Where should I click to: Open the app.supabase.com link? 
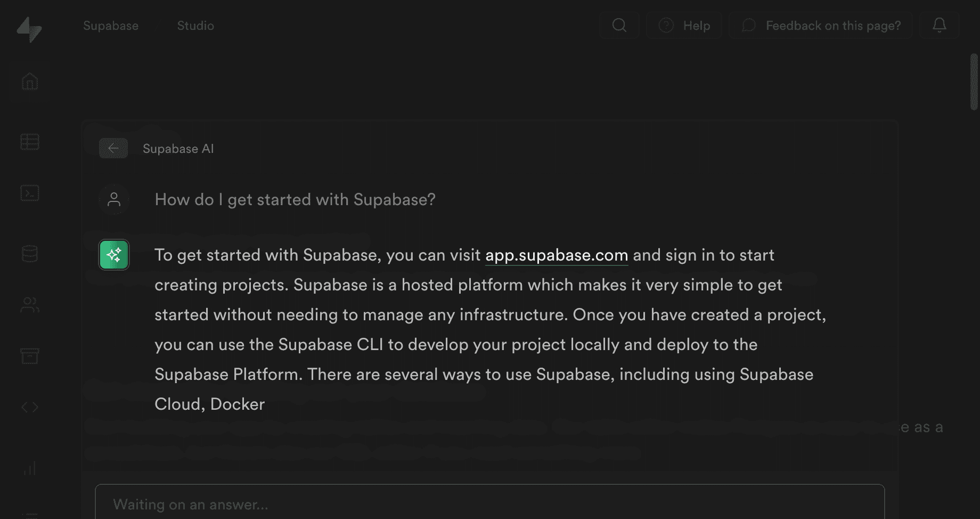coord(557,255)
